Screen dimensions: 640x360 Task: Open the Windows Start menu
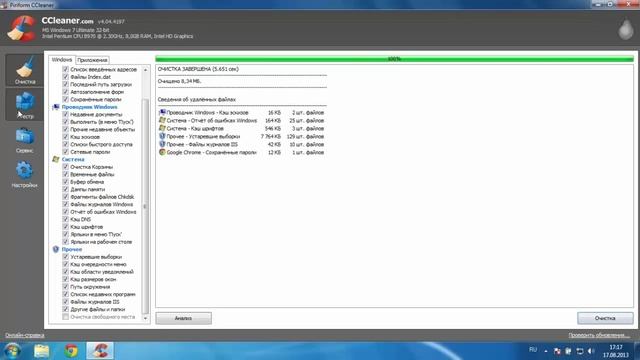click(12, 351)
